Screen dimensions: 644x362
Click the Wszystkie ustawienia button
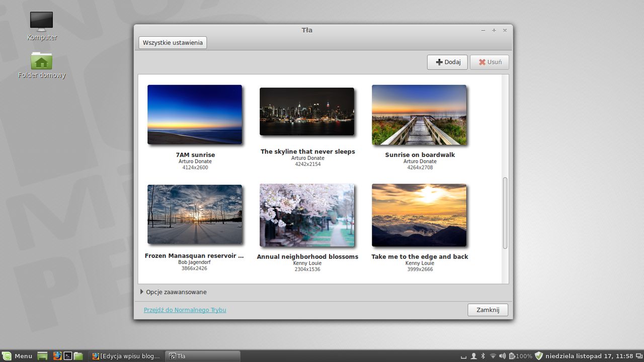173,43
